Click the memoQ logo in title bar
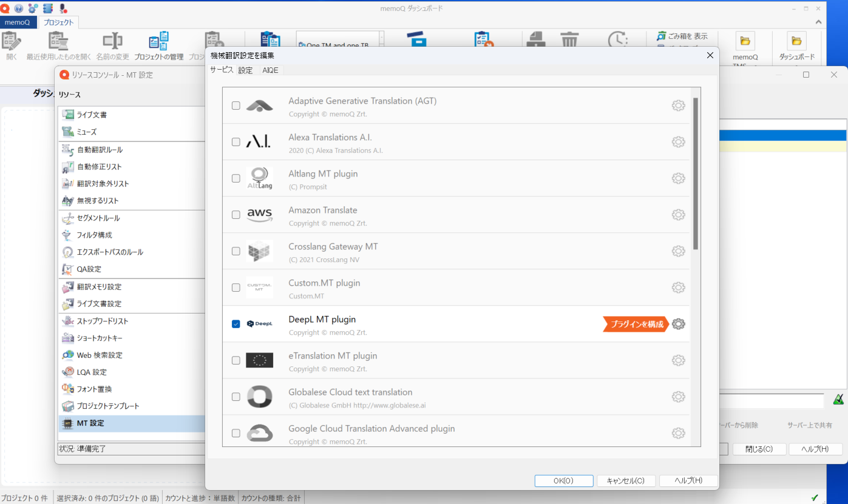The height and width of the screenshot is (504, 848). 5,8
